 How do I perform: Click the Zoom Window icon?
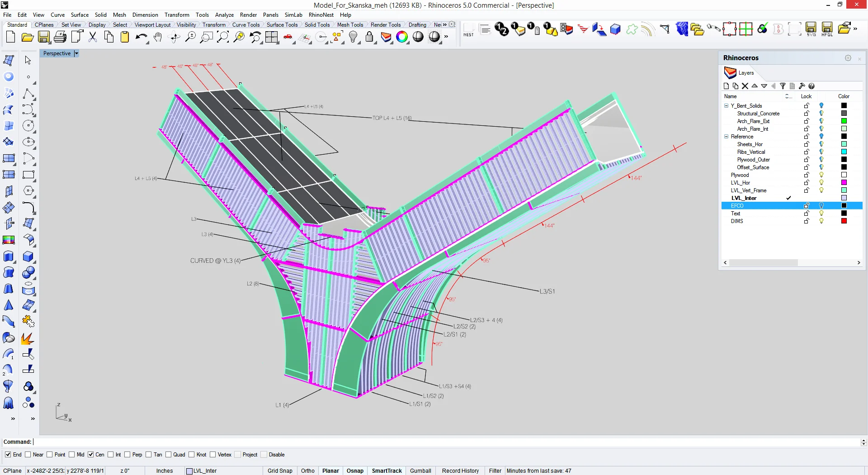click(207, 37)
